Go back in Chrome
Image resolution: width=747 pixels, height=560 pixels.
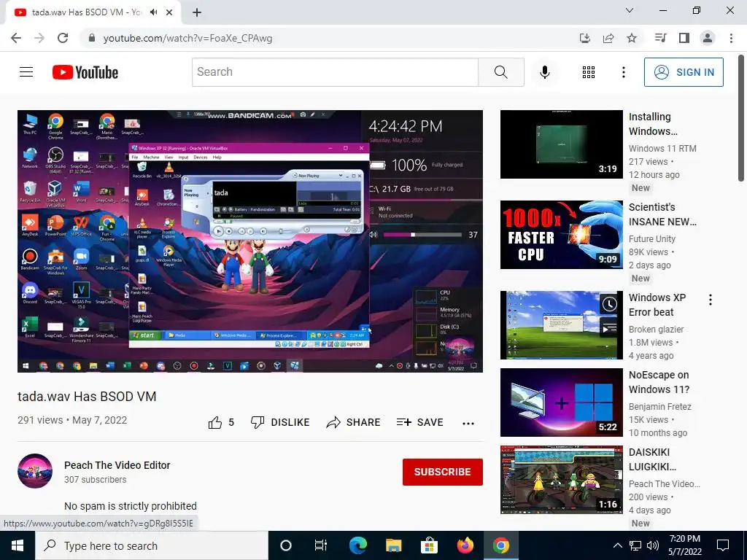(x=16, y=38)
